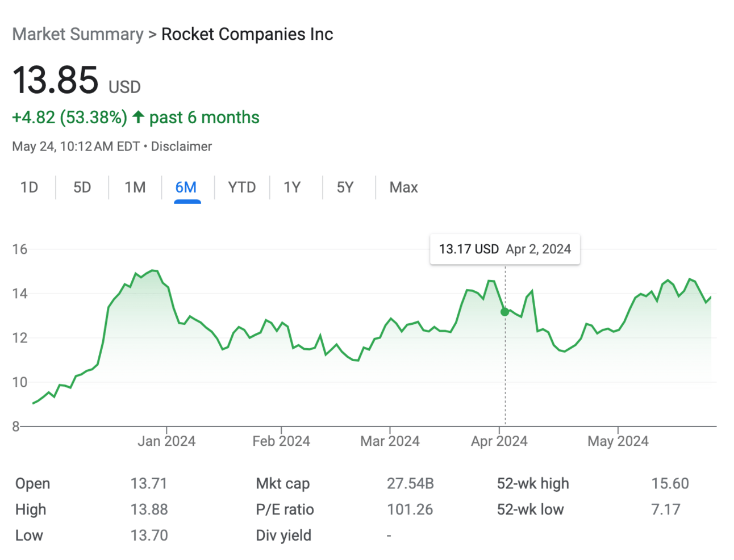Click the green chart data point marker
This screenshot has height=560, width=734.
pyautogui.click(x=504, y=312)
